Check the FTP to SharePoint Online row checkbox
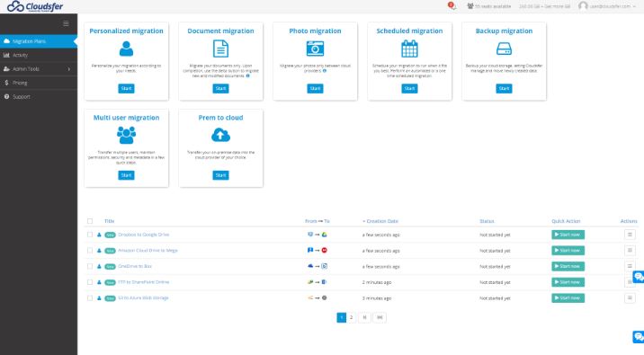The height and width of the screenshot is (355, 644). [90, 282]
